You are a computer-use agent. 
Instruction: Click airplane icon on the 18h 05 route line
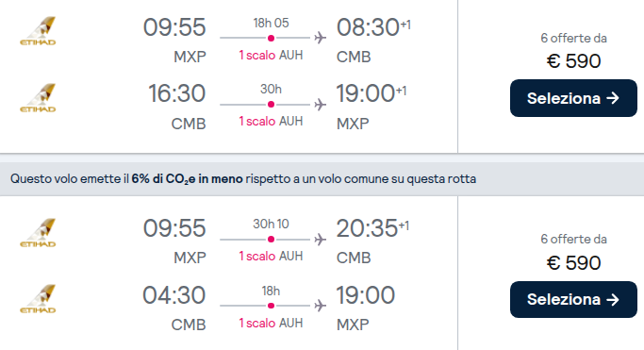pyautogui.click(x=321, y=38)
